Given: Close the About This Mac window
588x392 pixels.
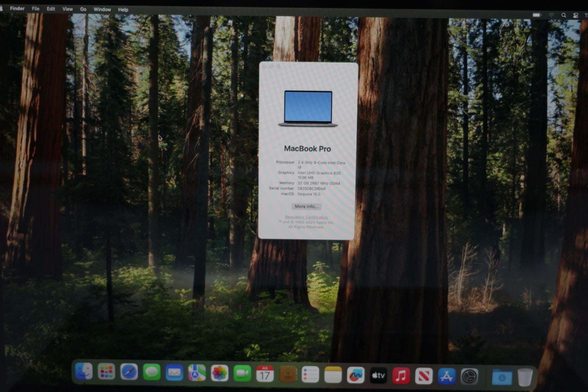Looking at the screenshot, I should pyautogui.click(x=264, y=67).
